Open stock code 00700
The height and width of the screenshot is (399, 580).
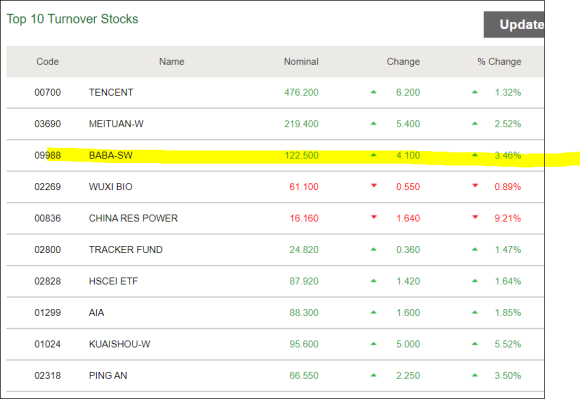pos(47,92)
